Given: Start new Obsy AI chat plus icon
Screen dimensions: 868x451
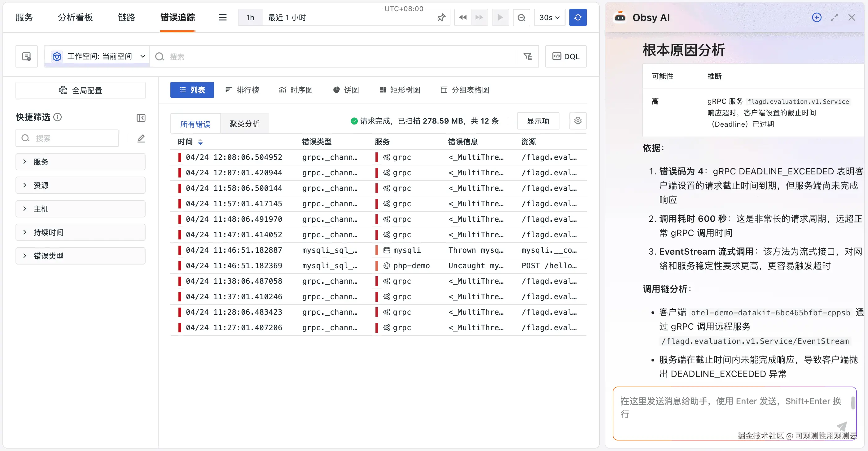Looking at the screenshot, I should pos(817,18).
